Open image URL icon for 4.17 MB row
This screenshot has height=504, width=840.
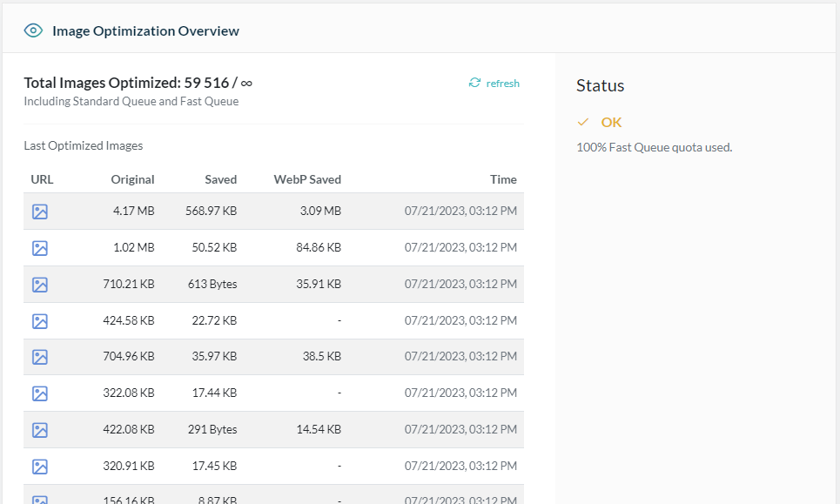click(x=40, y=212)
